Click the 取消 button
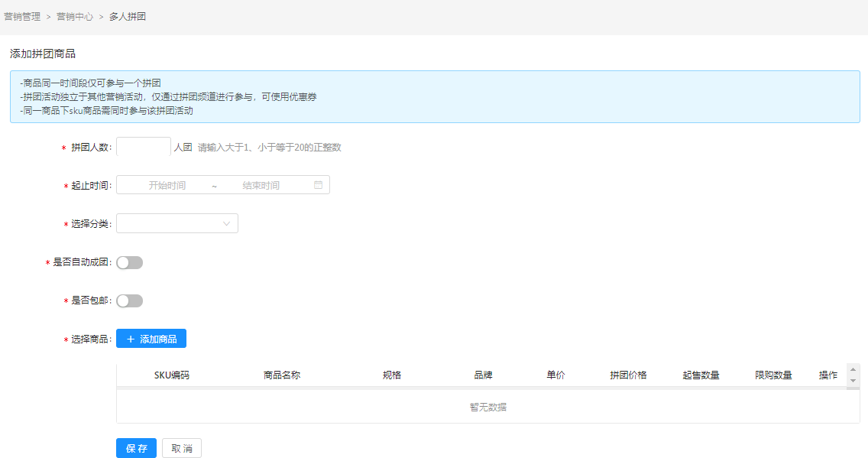 [182, 448]
